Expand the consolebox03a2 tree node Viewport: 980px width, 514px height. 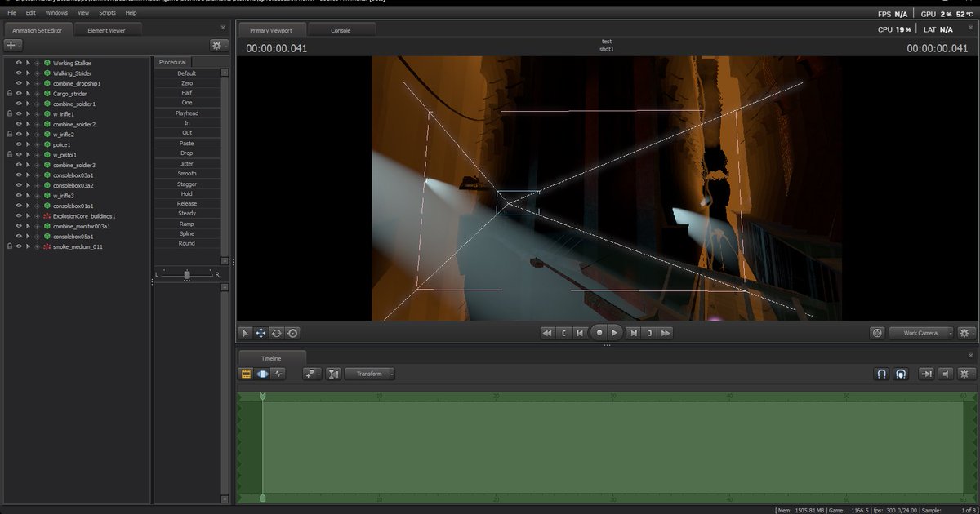pos(37,185)
